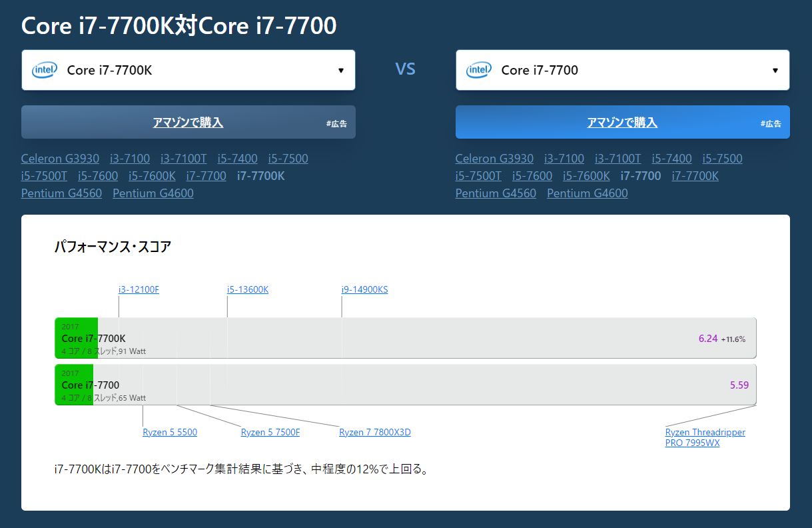The image size is (812, 528).
Task: Click the パフォーマンス・スコア heading
Action: (113, 247)
